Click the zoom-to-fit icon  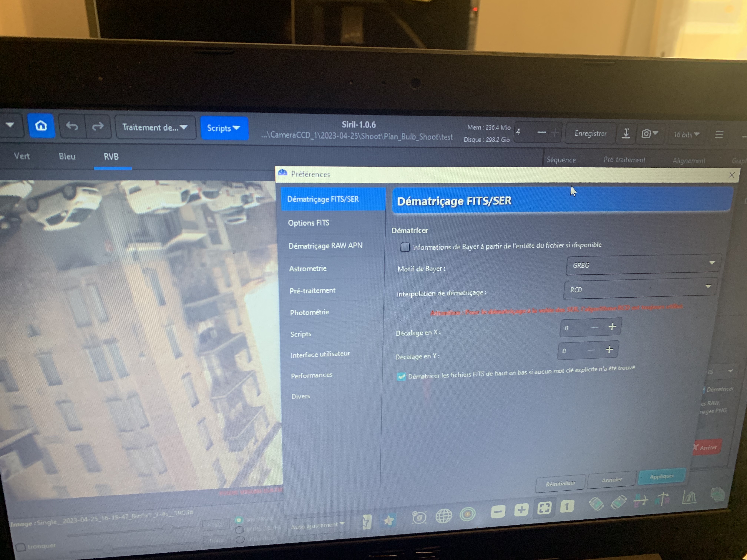pos(544,508)
